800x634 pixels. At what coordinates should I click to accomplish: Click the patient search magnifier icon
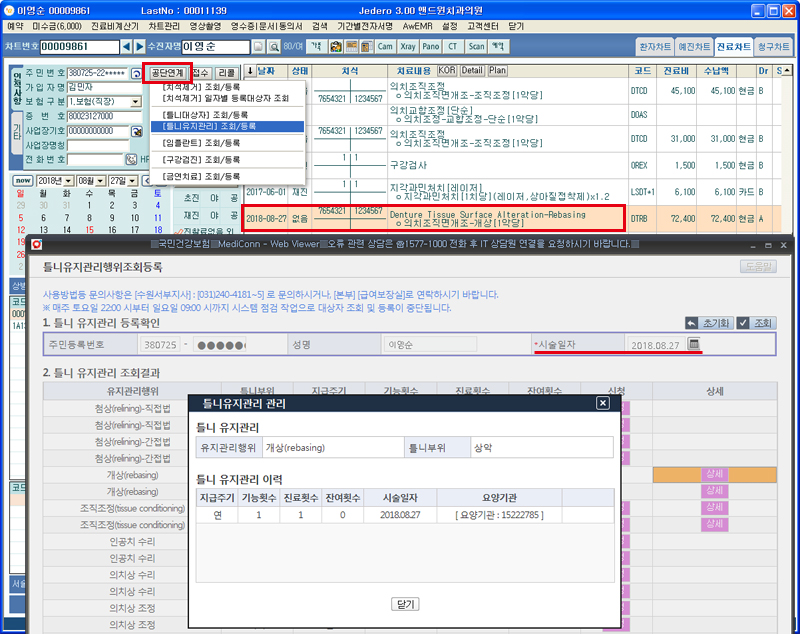pyautogui.click(x=258, y=47)
